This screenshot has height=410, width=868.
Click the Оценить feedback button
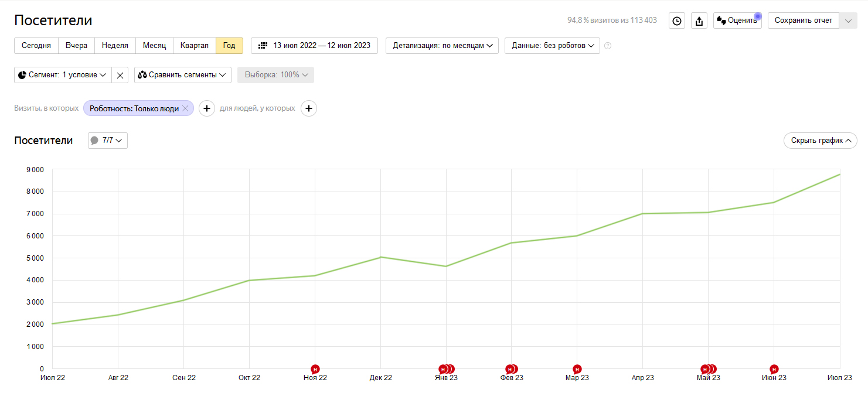[x=737, y=20]
